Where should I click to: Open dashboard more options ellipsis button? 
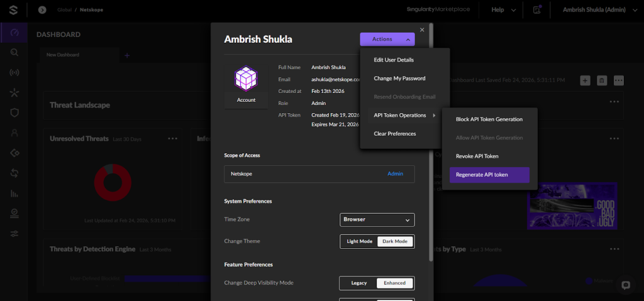click(619, 80)
